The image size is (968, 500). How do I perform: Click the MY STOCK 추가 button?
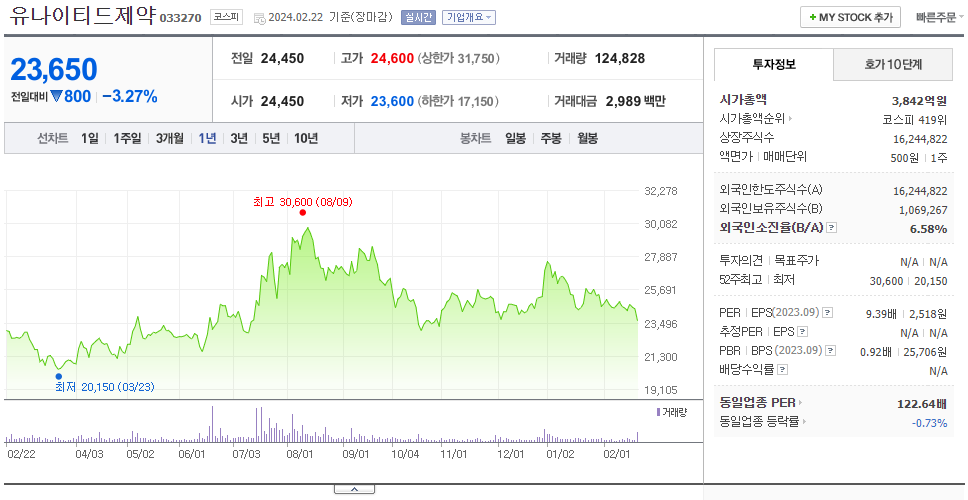pyautogui.click(x=851, y=17)
